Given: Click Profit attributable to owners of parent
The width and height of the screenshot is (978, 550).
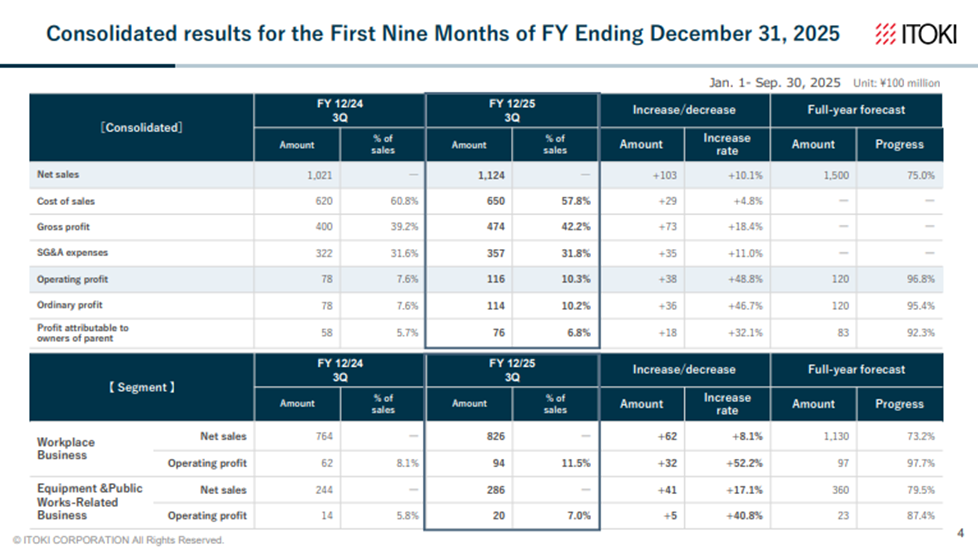Looking at the screenshot, I should click(x=83, y=333).
